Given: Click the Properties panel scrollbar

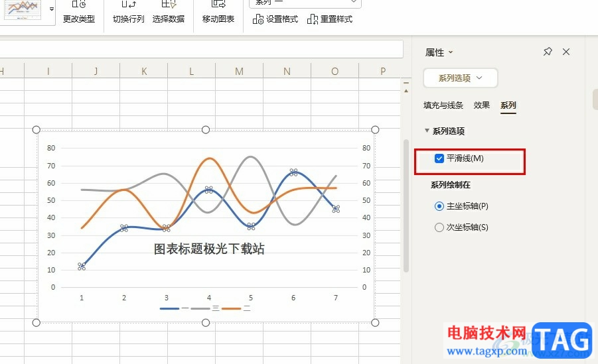Looking at the screenshot, I should point(595,99).
